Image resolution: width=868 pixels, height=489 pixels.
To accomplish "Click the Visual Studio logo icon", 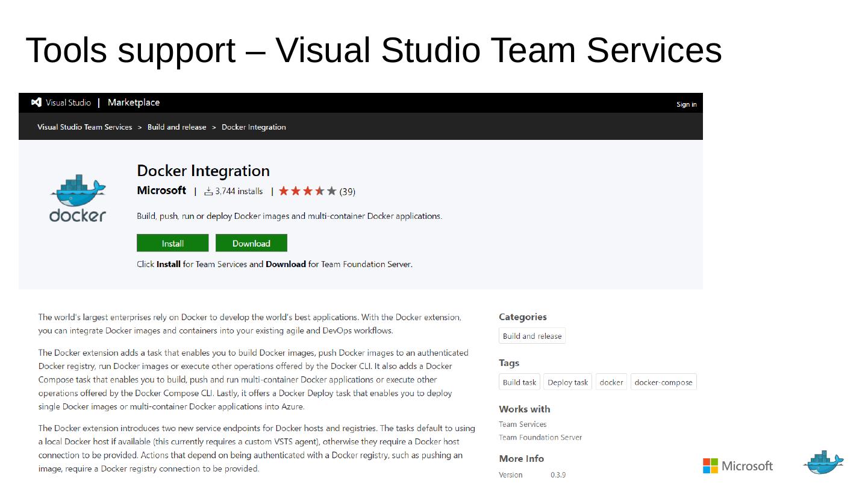I will (x=37, y=103).
